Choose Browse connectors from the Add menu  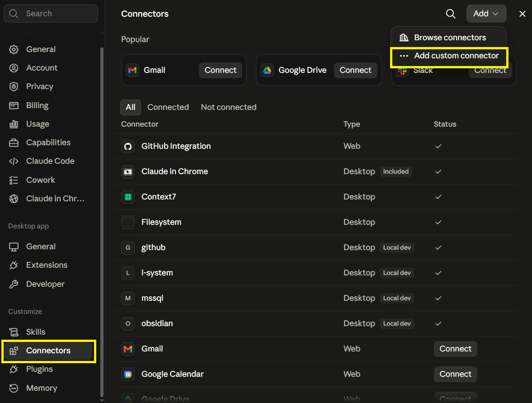click(448, 38)
